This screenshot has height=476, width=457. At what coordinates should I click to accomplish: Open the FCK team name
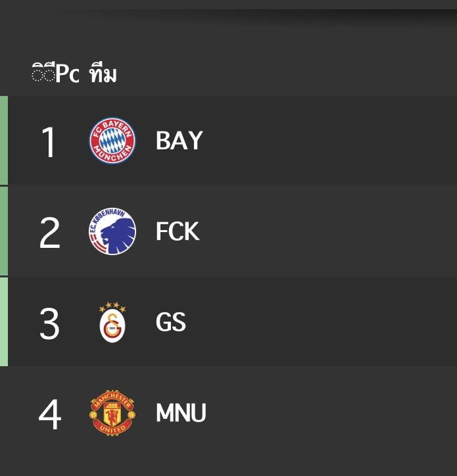(x=178, y=231)
